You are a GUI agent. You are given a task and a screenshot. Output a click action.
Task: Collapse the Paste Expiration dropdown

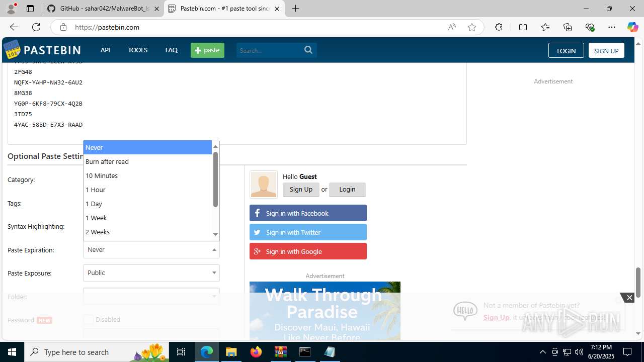151,249
